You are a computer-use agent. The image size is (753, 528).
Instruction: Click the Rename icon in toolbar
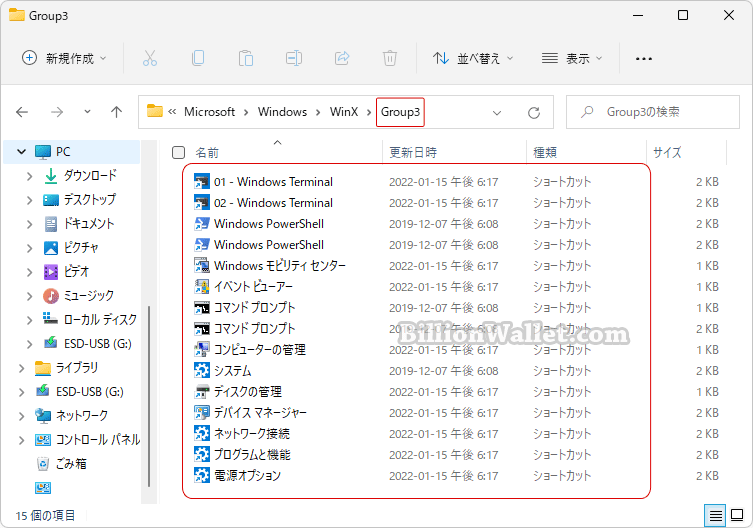point(294,59)
